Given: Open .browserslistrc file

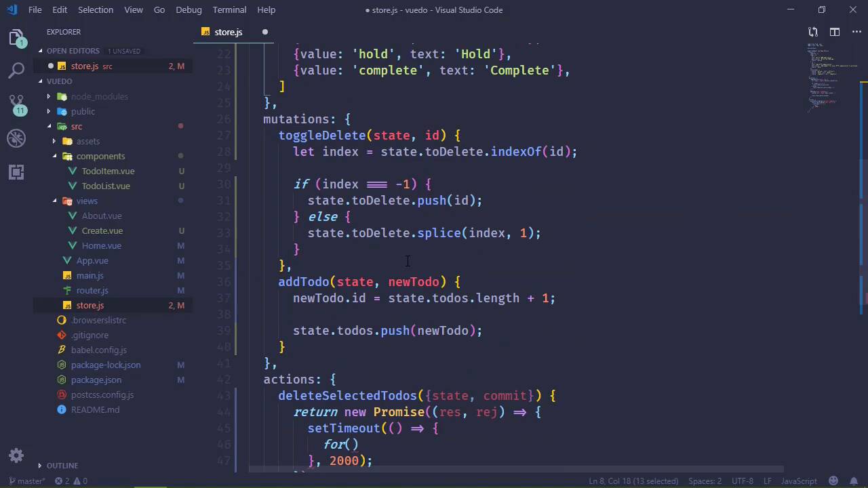Looking at the screenshot, I should coord(98,320).
